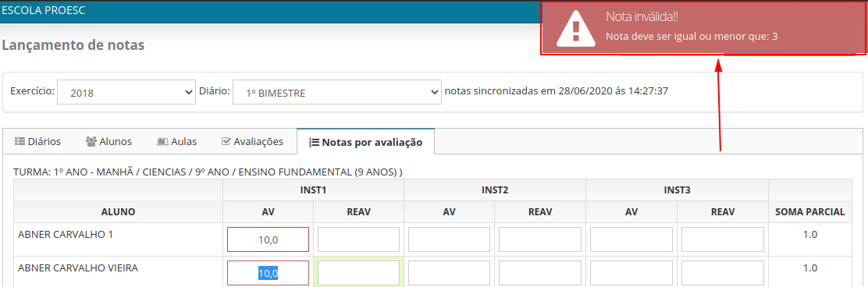
Task: Click the INST3 column group header
Action: 677,190
